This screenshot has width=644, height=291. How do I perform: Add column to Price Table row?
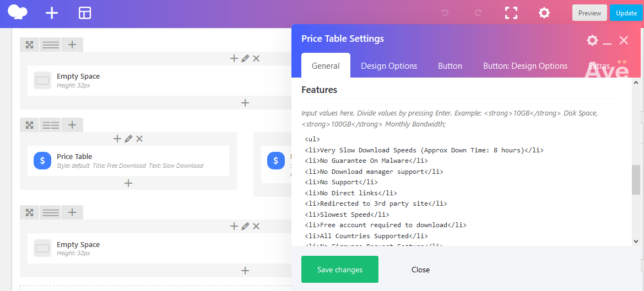[x=72, y=125]
